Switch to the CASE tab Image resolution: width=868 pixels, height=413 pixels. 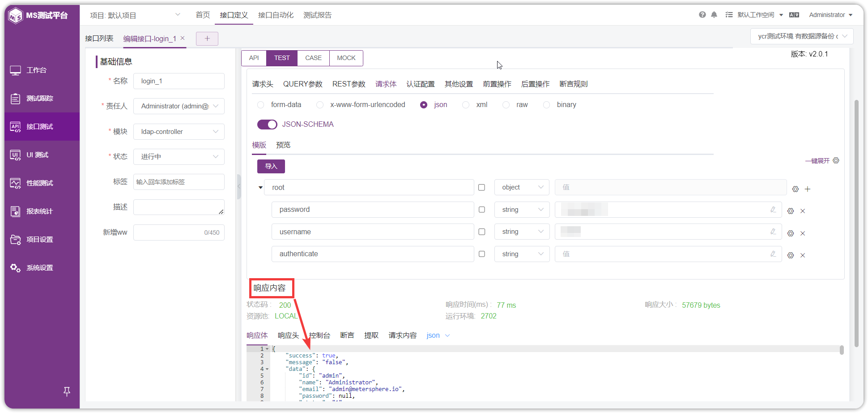[313, 58]
